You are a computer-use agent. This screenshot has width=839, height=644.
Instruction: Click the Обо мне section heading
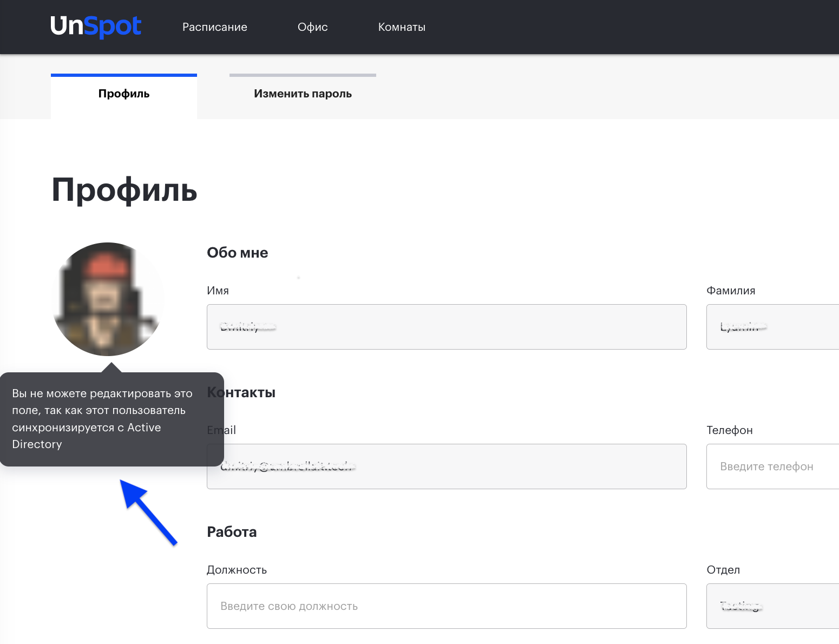click(x=238, y=253)
